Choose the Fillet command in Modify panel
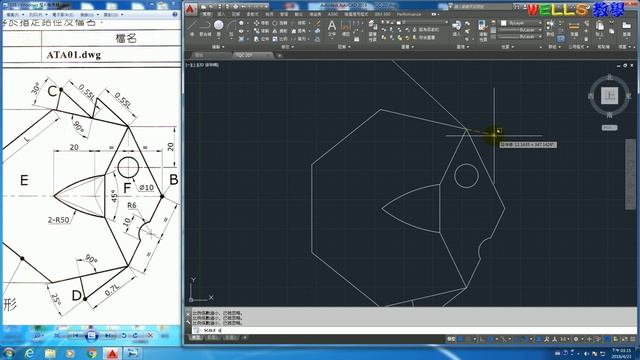Viewport: 640px width, 360px height. [298, 31]
